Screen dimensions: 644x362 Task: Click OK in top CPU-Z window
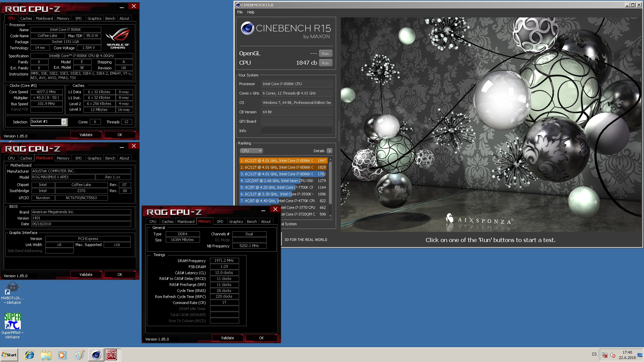click(x=120, y=135)
